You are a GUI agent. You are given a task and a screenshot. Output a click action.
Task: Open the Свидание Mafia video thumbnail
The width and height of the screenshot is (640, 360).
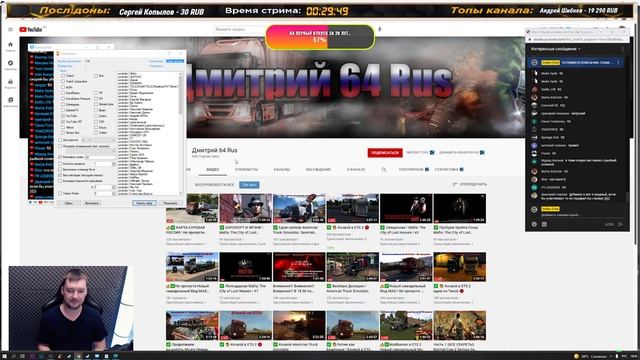406,209
